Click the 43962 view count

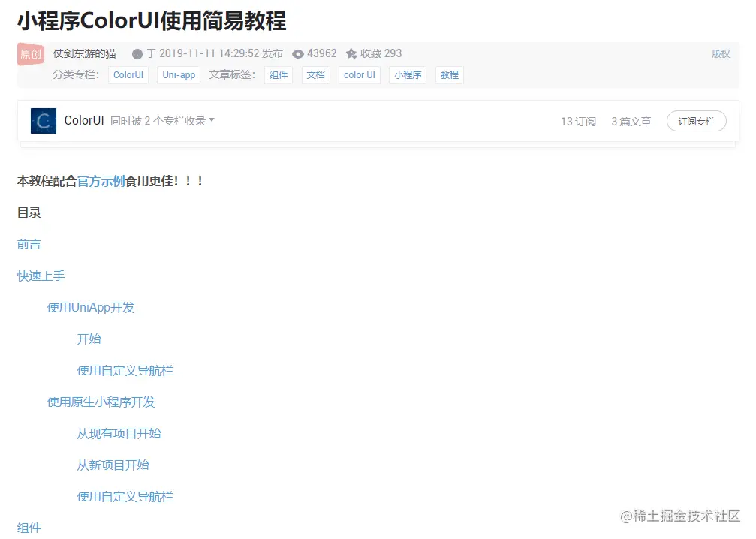pos(321,53)
